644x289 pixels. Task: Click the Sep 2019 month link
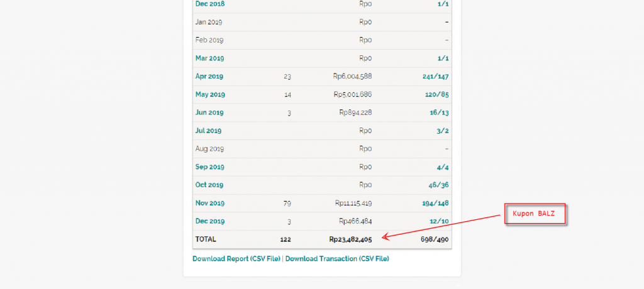[x=209, y=166]
